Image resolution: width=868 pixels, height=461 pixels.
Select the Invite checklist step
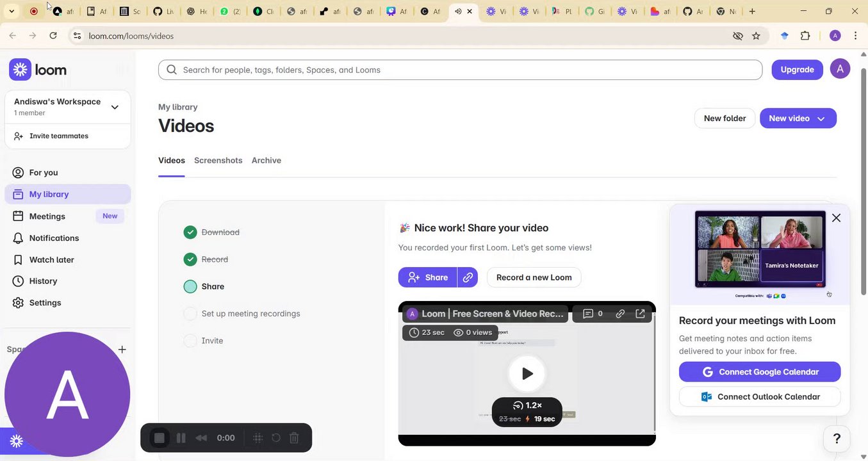click(203, 341)
